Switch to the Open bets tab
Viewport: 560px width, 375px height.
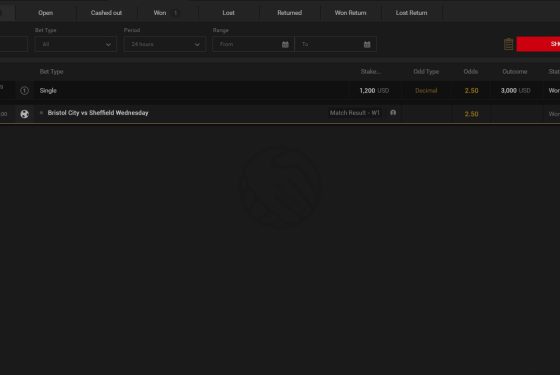[x=45, y=13]
